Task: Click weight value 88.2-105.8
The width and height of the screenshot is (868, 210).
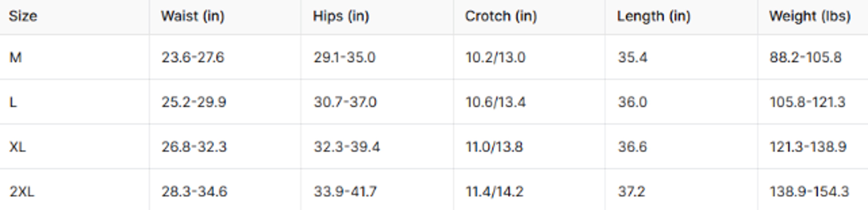Action: click(x=806, y=57)
